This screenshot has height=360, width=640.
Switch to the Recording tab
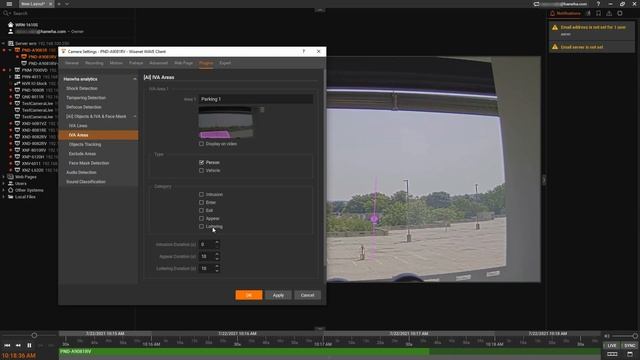click(94, 63)
